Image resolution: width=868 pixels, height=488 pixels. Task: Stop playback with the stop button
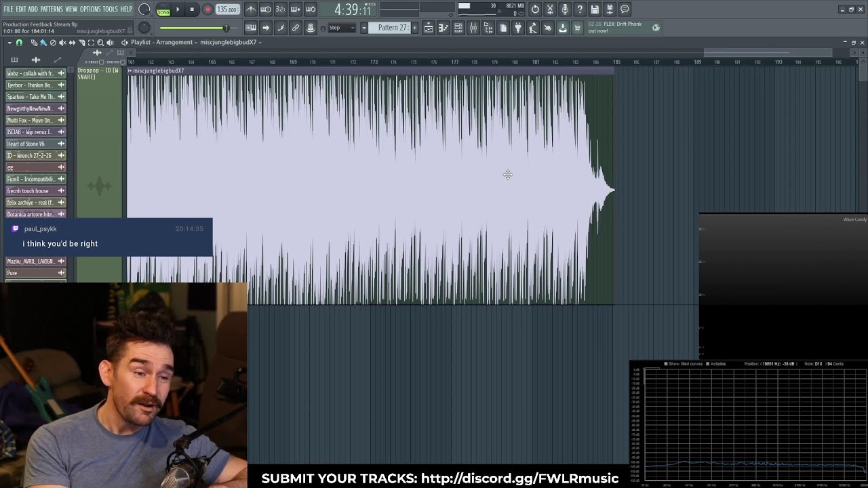pyautogui.click(x=193, y=9)
